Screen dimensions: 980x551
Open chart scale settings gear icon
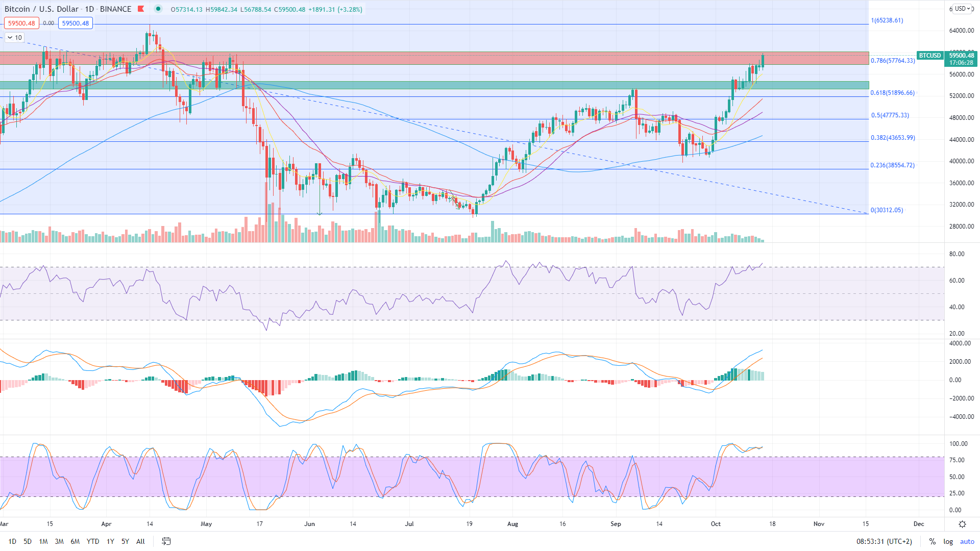962,524
